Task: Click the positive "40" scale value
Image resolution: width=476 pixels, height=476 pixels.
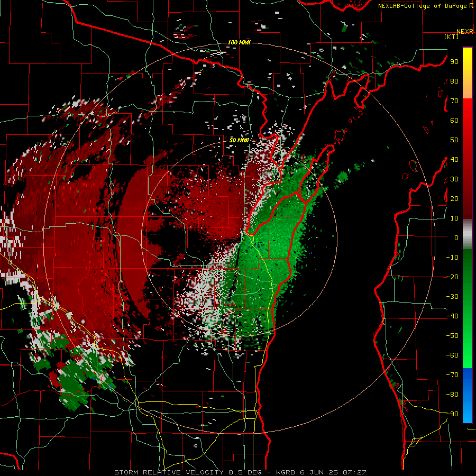Action: click(x=454, y=159)
